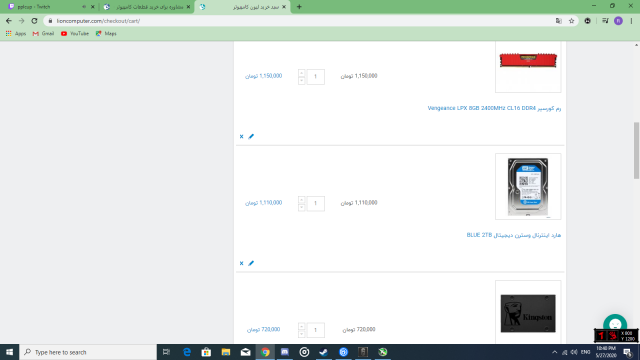Open the Windows Start menu
640x360 pixels.
9,352
